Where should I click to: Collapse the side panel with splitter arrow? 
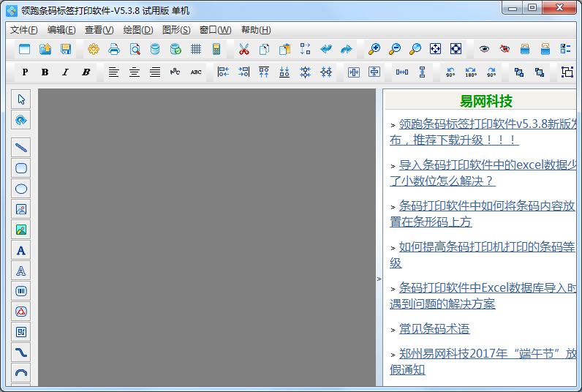pos(379,279)
